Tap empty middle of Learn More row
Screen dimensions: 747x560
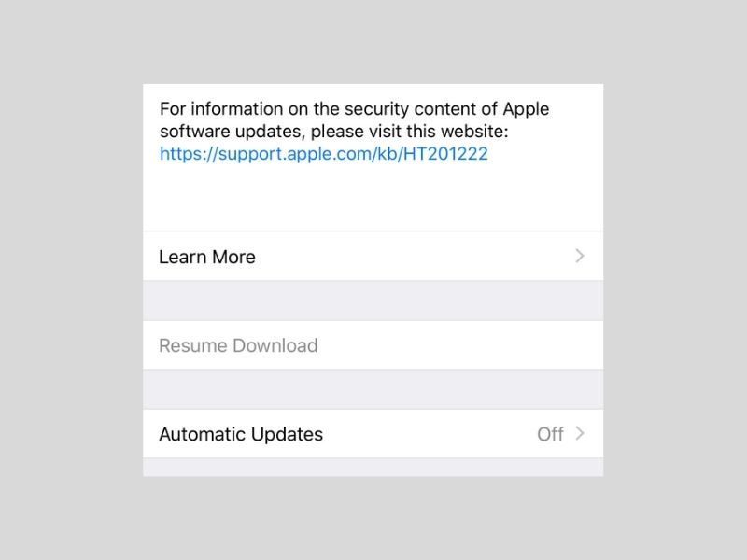coord(415,256)
